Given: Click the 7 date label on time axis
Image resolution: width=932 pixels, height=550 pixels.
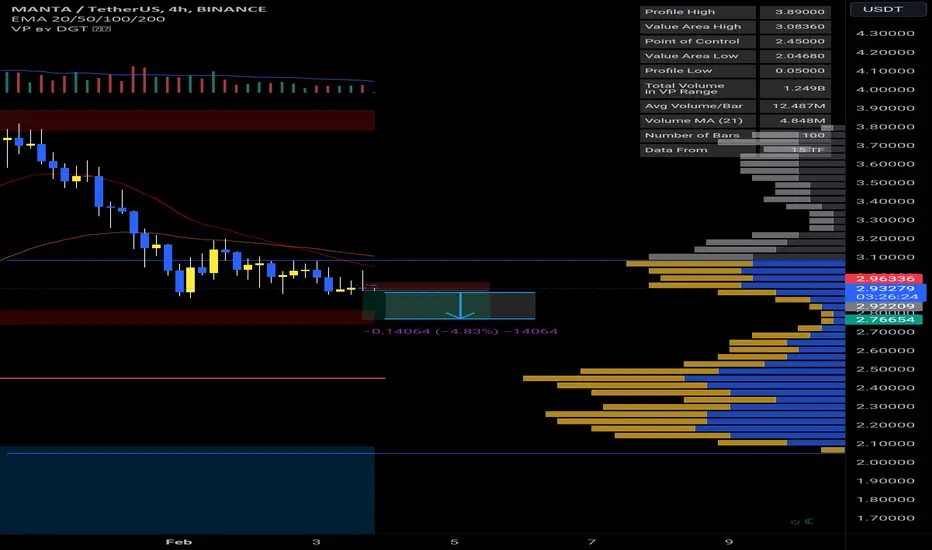Looking at the screenshot, I should tap(591, 542).
